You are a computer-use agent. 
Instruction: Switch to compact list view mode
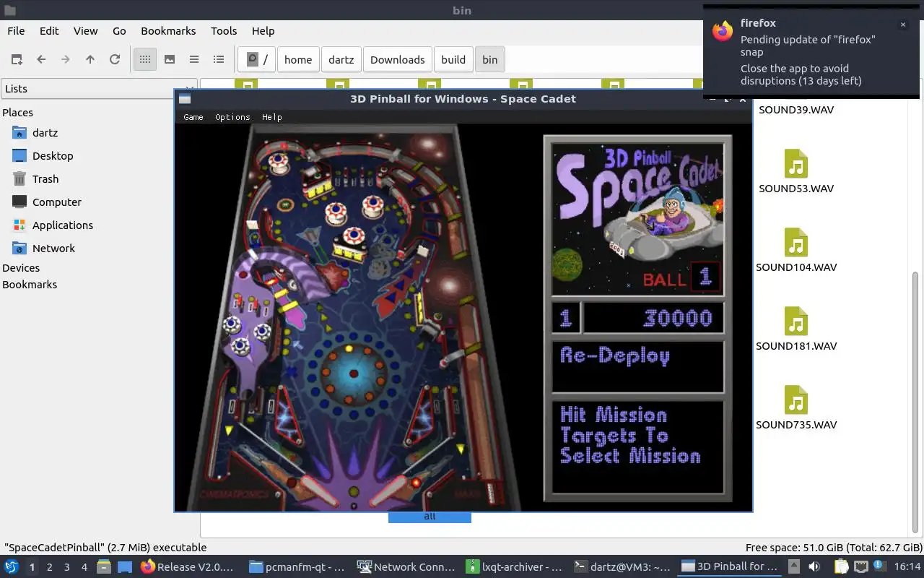194,59
